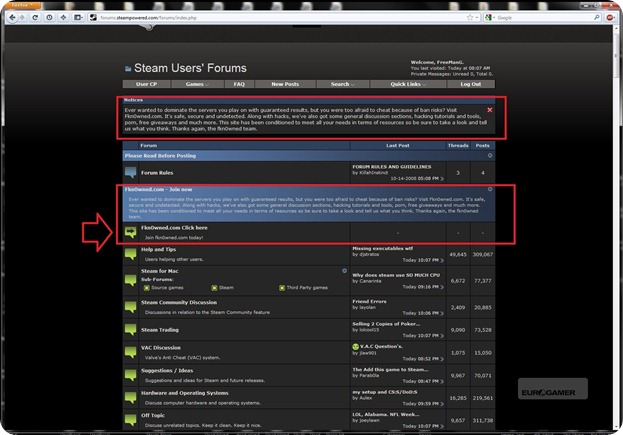Collapse the Please Read Before Posting category
Viewport: 623px width, 435px height.
click(490, 155)
